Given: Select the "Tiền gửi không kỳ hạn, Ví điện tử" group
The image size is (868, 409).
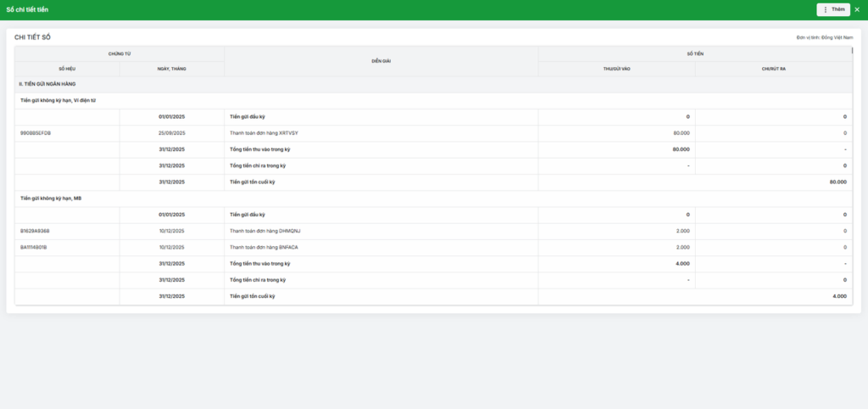Looking at the screenshot, I should [58, 101].
